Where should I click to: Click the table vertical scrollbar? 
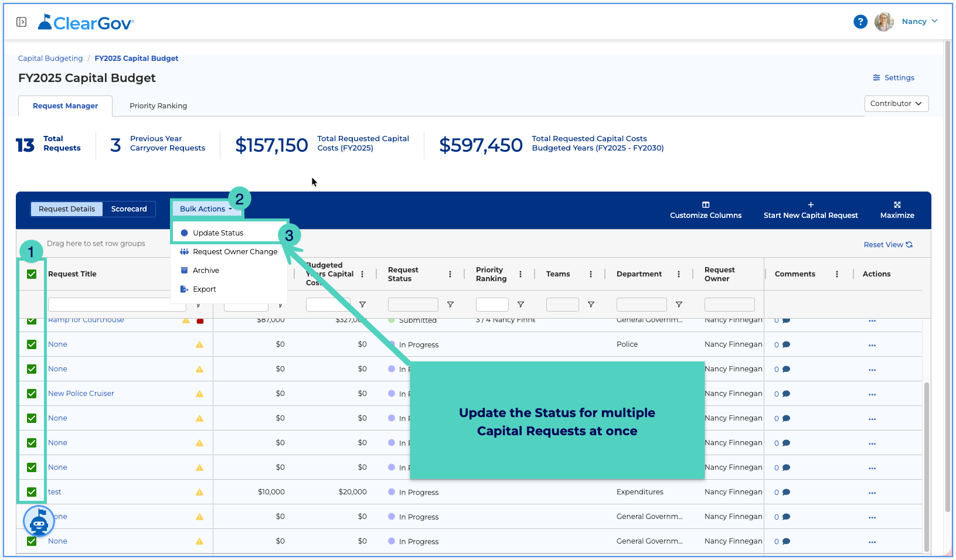click(927, 466)
